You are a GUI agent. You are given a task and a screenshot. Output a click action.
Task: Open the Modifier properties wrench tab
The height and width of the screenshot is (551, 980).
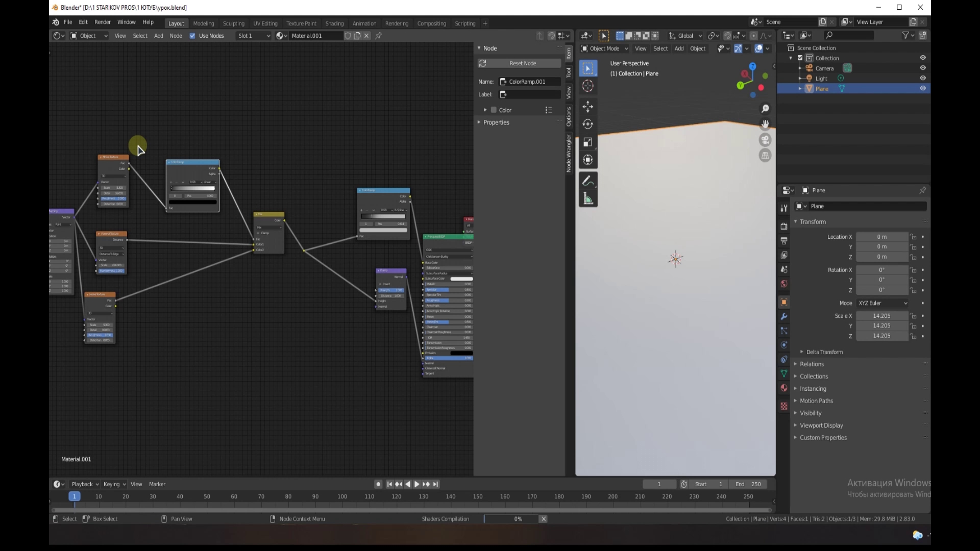(x=784, y=316)
